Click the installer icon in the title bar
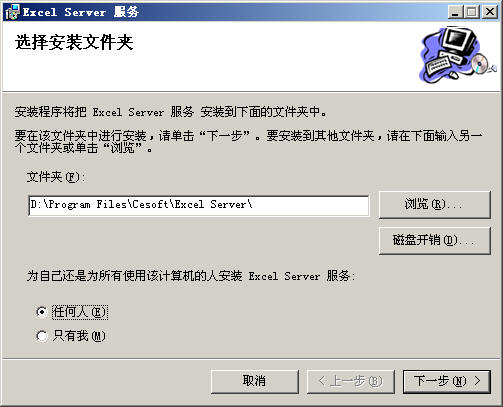This screenshot has width=503, height=407. (12, 12)
